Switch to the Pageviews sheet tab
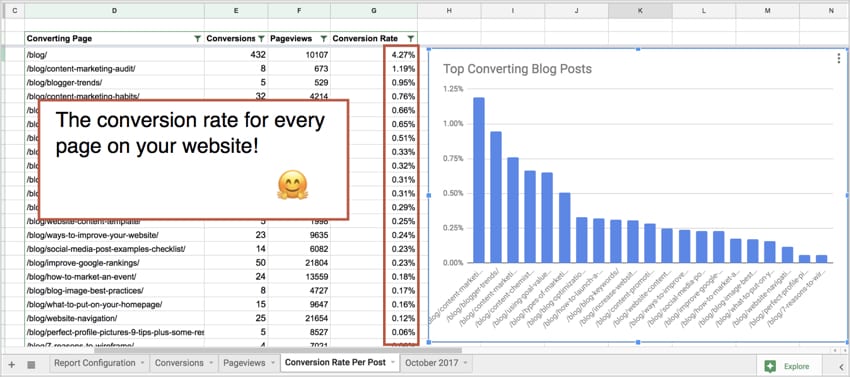Image resolution: width=850 pixels, height=377 pixels. coord(244,363)
